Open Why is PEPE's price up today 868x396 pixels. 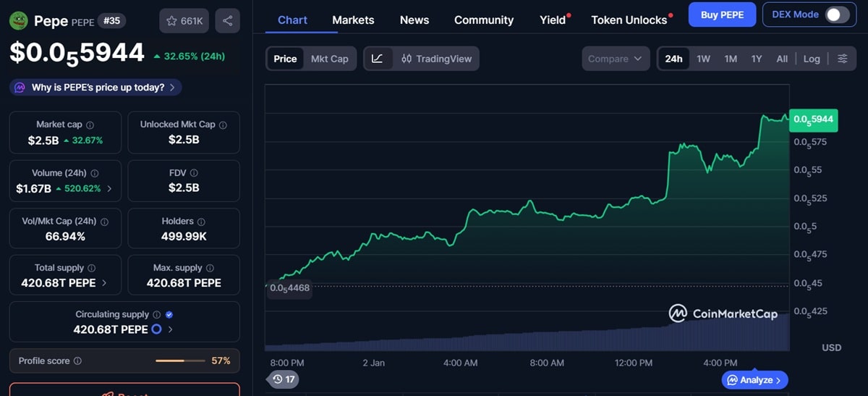[x=95, y=88]
